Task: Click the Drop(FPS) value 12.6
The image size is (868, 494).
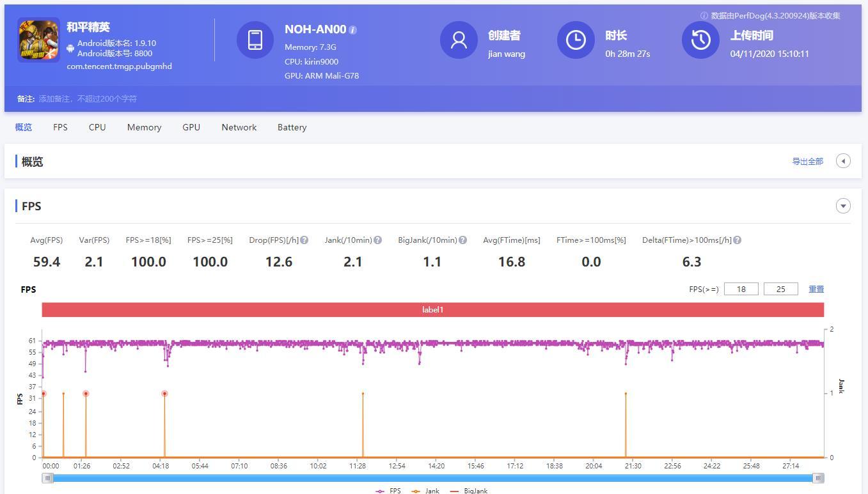Action: [x=279, y=262]
